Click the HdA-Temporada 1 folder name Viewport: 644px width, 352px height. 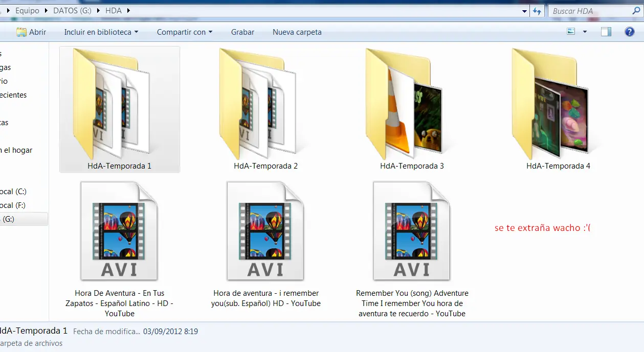[119, 166]
